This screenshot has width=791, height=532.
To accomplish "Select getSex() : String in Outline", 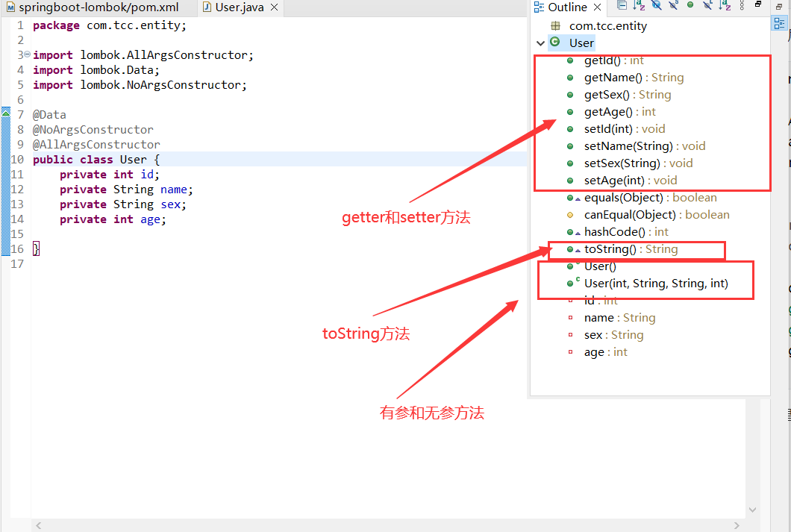I will [627, 95].
